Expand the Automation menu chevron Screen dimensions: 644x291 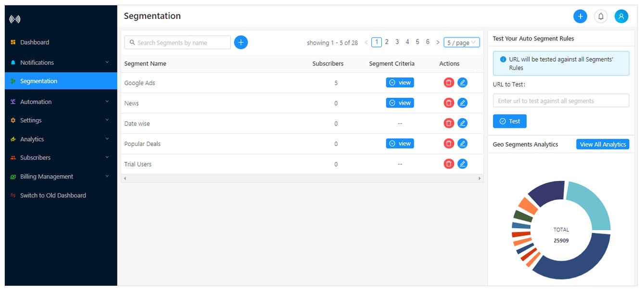coord(107,102)
